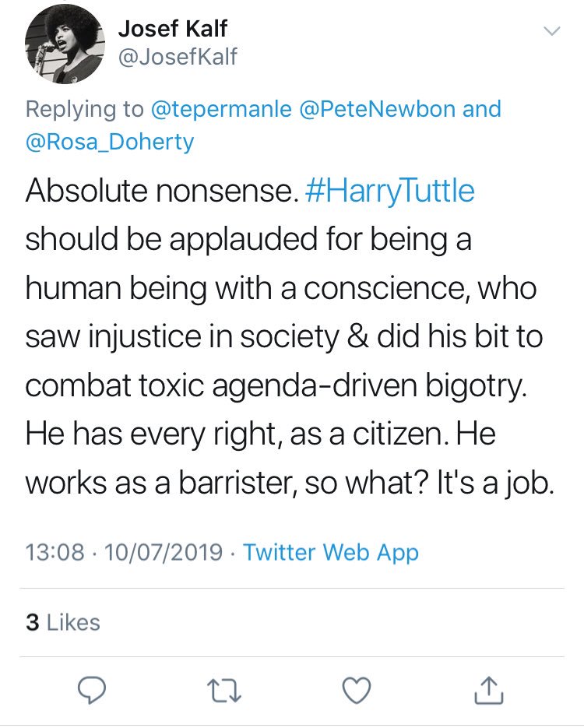Click the Twitter Web App source link
The height and width of the screenshot is (728, 584).
tap(330, 552)
